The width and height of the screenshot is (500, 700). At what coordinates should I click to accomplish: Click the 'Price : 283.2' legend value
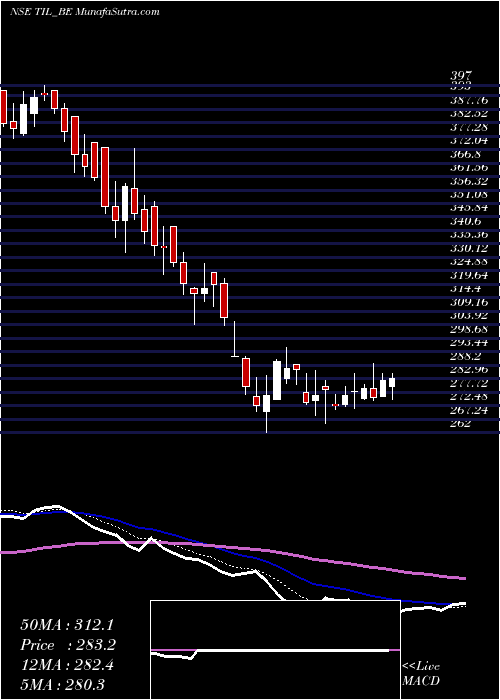68,645
